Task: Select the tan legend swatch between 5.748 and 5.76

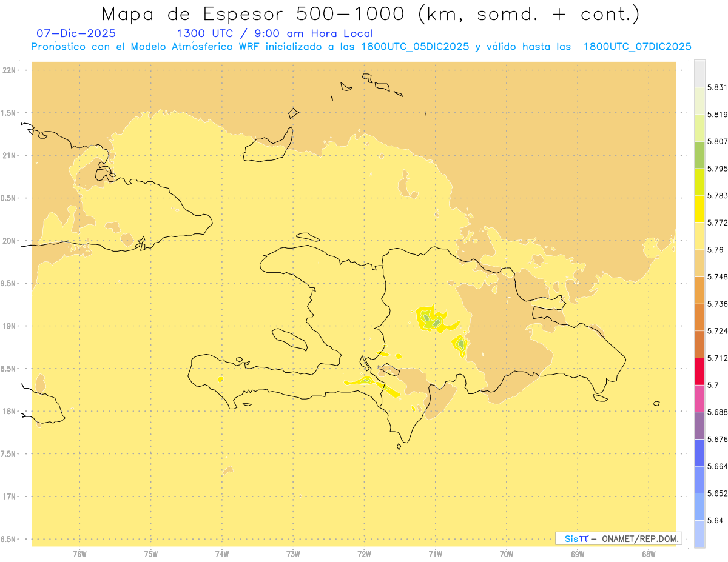Action: click(x=699, y=263)
